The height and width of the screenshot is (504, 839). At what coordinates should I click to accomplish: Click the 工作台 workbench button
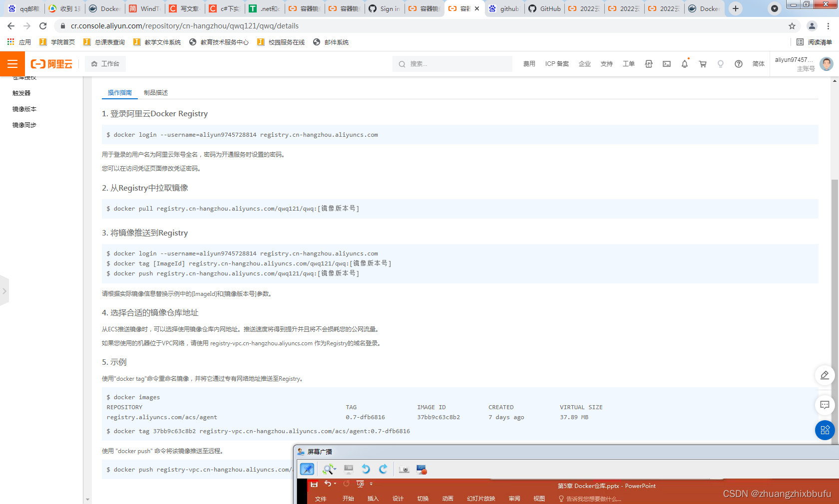tap(105, 64)
